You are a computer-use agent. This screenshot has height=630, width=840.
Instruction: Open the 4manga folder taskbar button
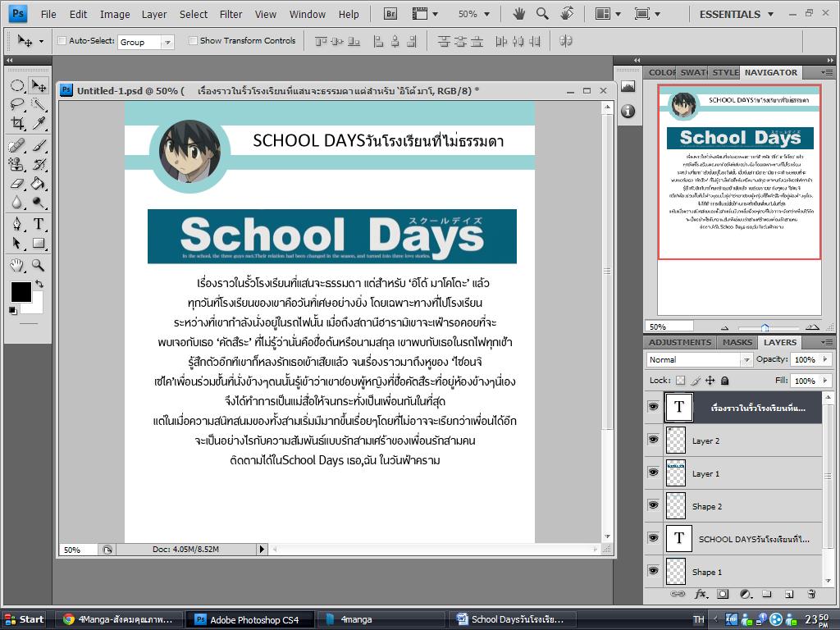pyautogui.click(x=381, y=620)
